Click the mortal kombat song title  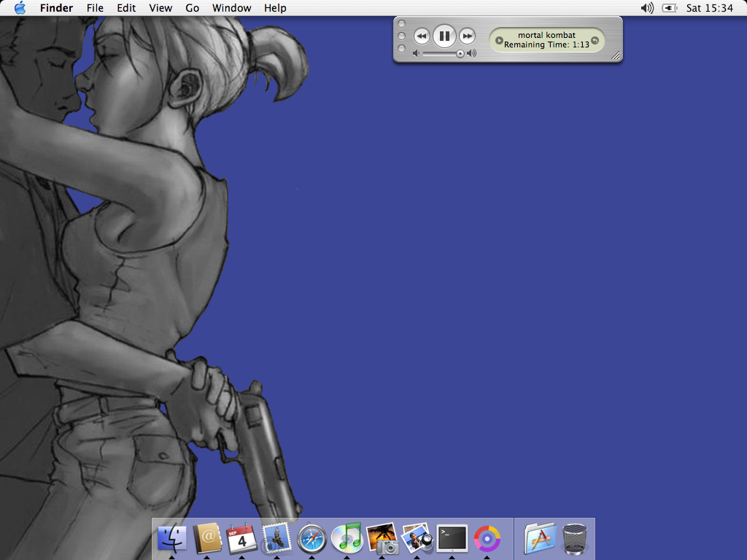(x=547, y=35)
